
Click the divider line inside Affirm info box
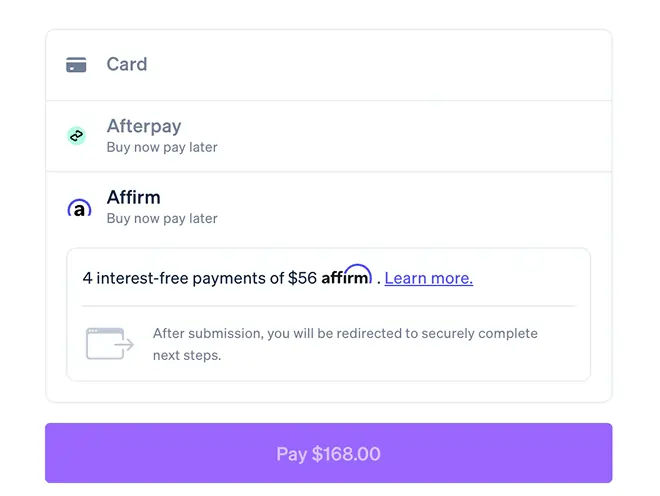click(328, 305)
